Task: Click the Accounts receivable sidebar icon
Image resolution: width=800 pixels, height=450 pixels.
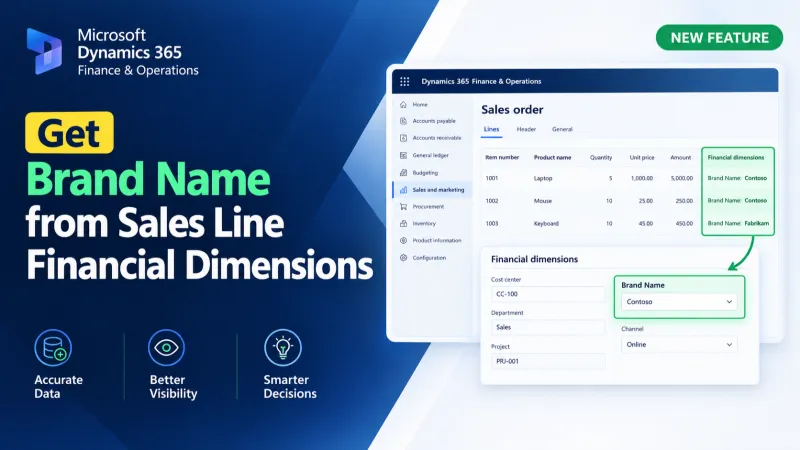Action: point(403,138)
